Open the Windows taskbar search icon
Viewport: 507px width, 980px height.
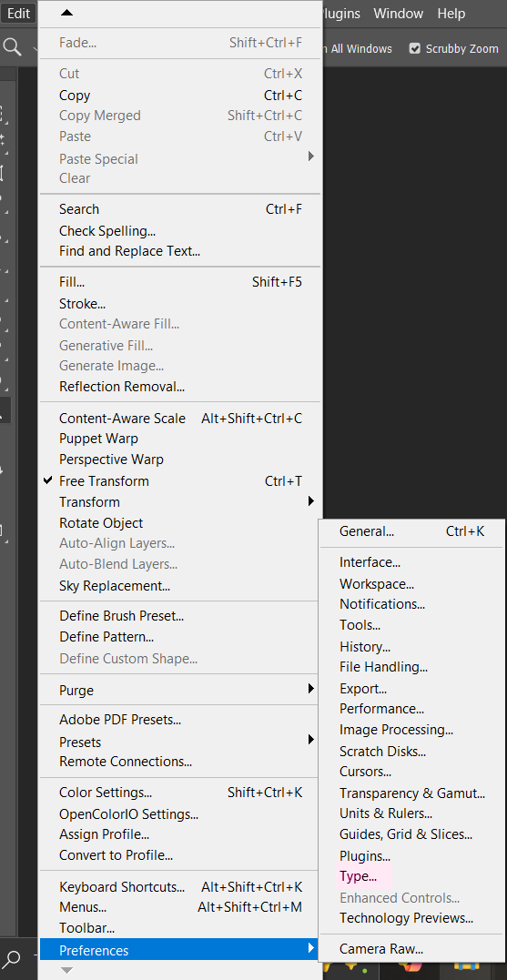click(x=12, y=957)
